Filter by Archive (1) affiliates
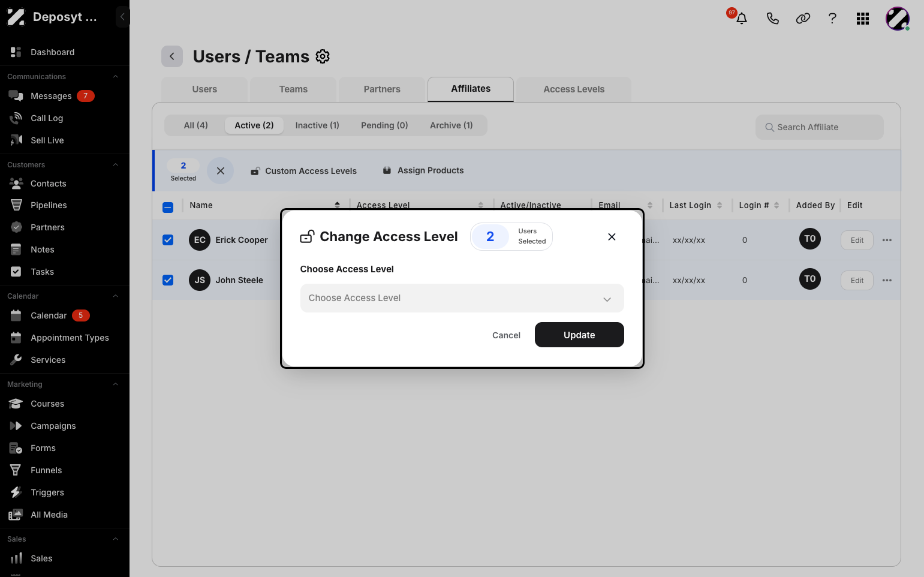 click(452, 125)
